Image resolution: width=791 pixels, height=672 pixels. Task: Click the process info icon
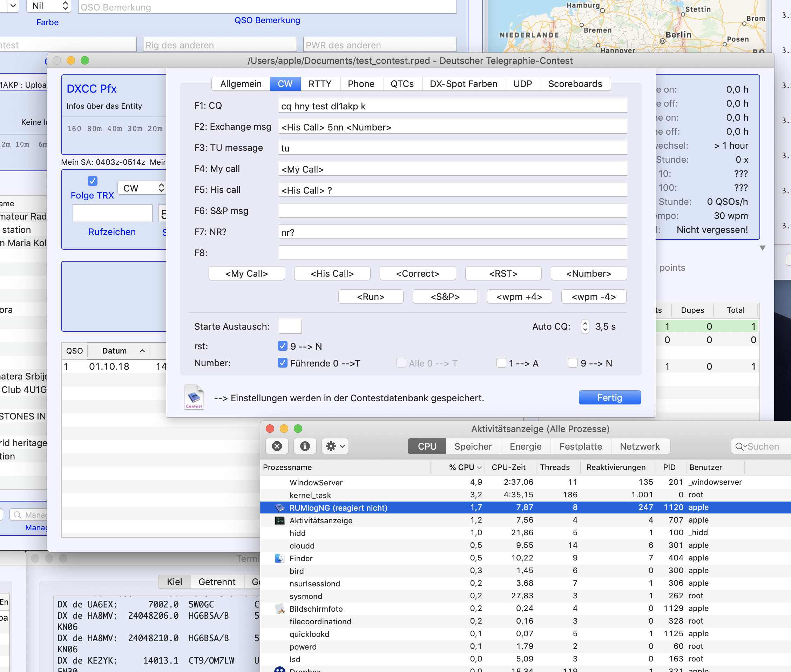[x=305, y=446]
